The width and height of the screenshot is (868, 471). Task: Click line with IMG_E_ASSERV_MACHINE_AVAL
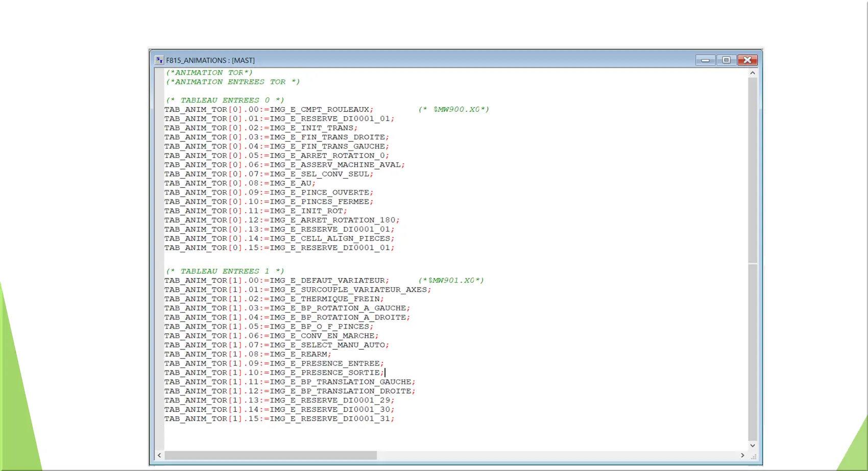point(284,165)
